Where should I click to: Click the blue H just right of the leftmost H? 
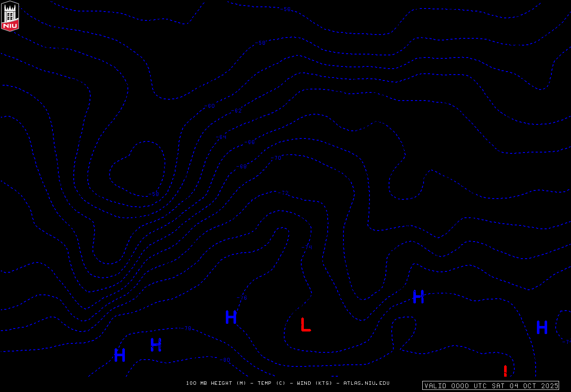(156, 345)
